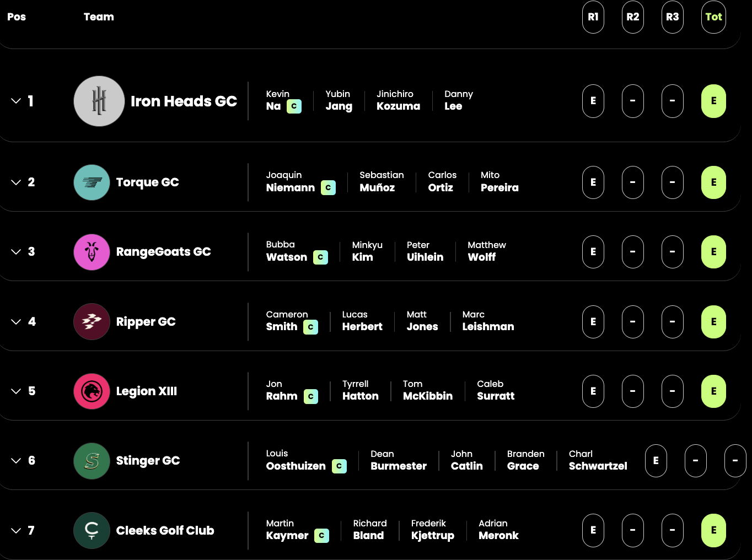Click the Ripper GC team logo
Screen dimensions: 752x560
tap(92, 321)
